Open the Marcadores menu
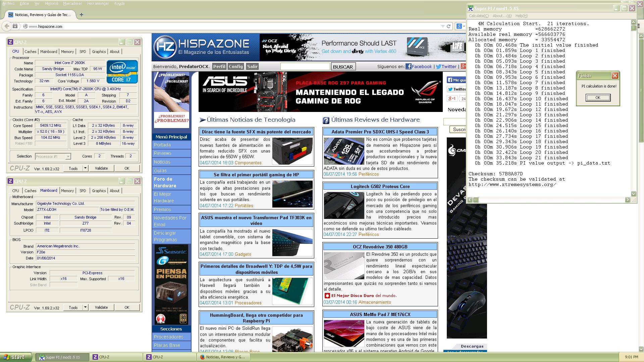 (72, 3)
